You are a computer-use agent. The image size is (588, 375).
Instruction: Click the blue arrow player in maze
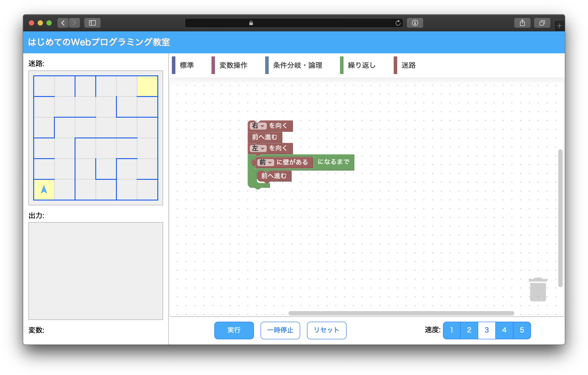tap(44, 190)
